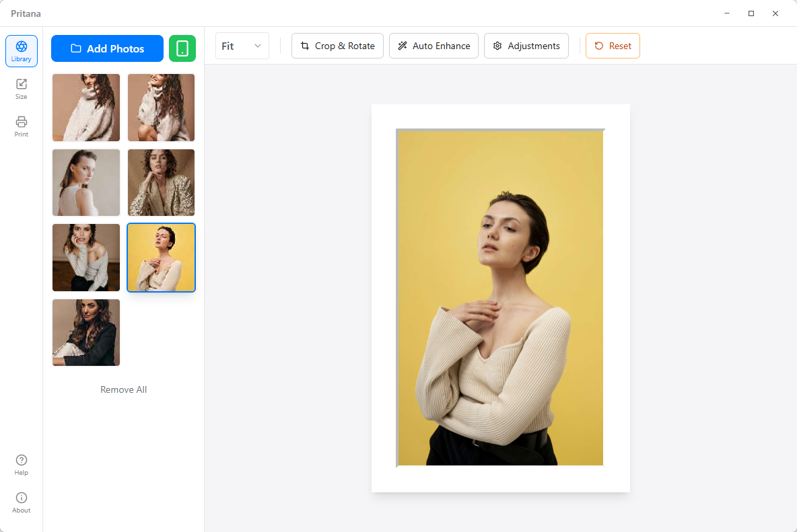Select the black blazer portrait thumbnail
Image resolution: width=797 pixels, height=532 pixels.
coord(85,332)
